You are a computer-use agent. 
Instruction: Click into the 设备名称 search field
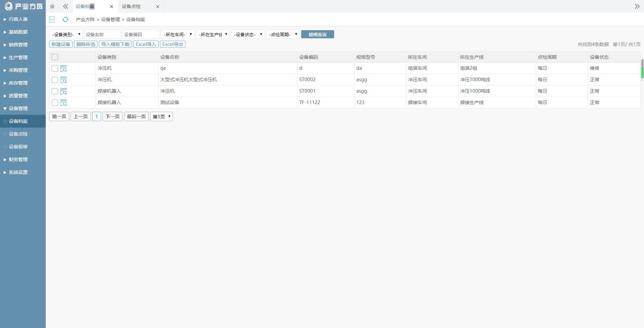pyautogui.click(x=102, y=35)
